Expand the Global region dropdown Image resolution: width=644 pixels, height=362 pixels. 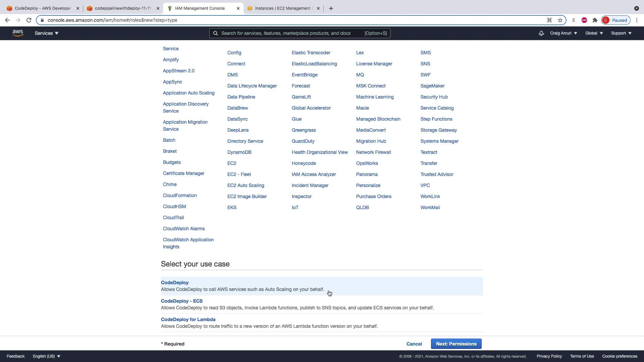coord(594,33)
